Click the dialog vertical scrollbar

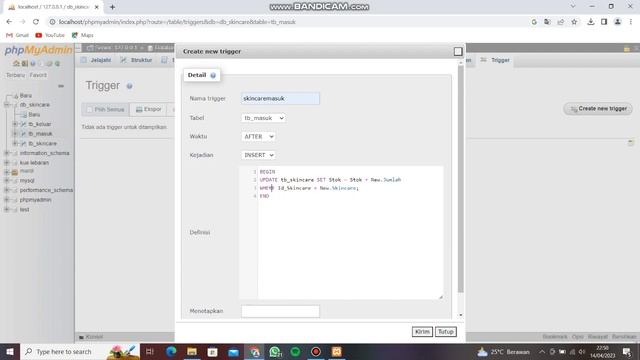[461, 180]
